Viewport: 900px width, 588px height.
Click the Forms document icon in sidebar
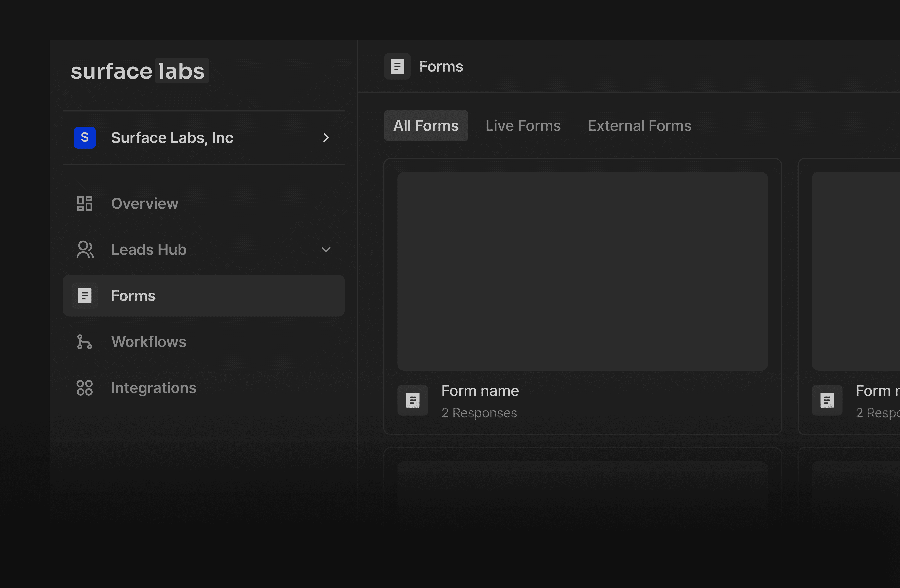85,296
